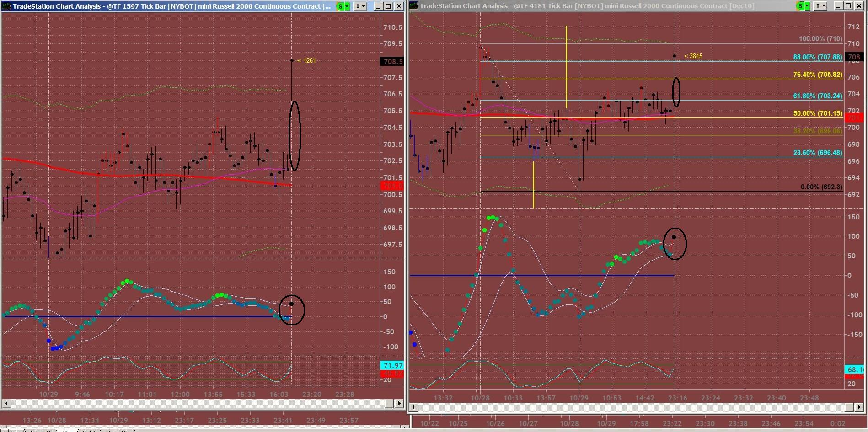Click the scroll-left arrow under the 4181 Tick chart

coord(414,407)
